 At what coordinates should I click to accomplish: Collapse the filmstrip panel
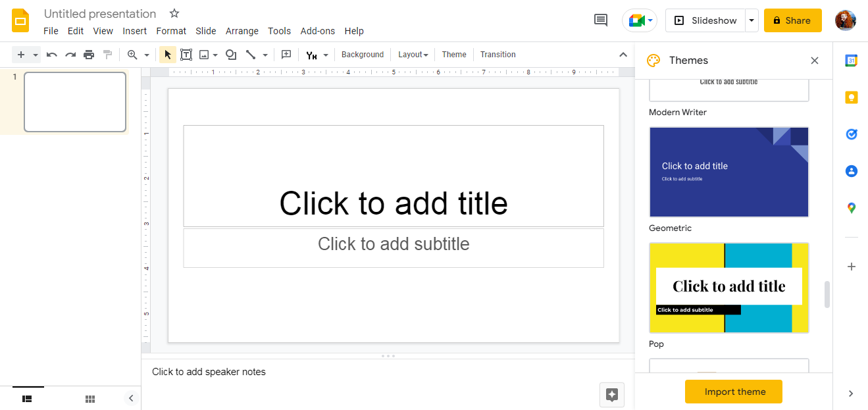point(131,398)
